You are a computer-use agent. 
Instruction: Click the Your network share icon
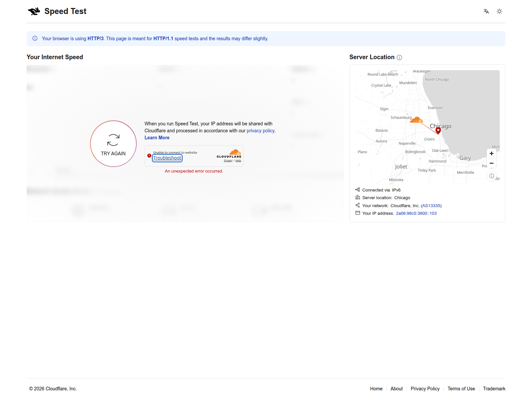pos(358,205)
